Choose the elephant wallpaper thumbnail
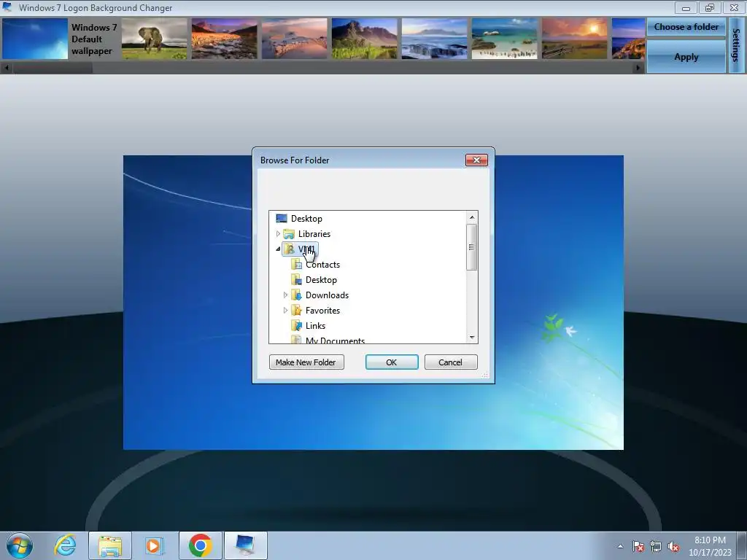Image resolution: width=747 pixels, height=560 pixels. [x=155, y=39]
